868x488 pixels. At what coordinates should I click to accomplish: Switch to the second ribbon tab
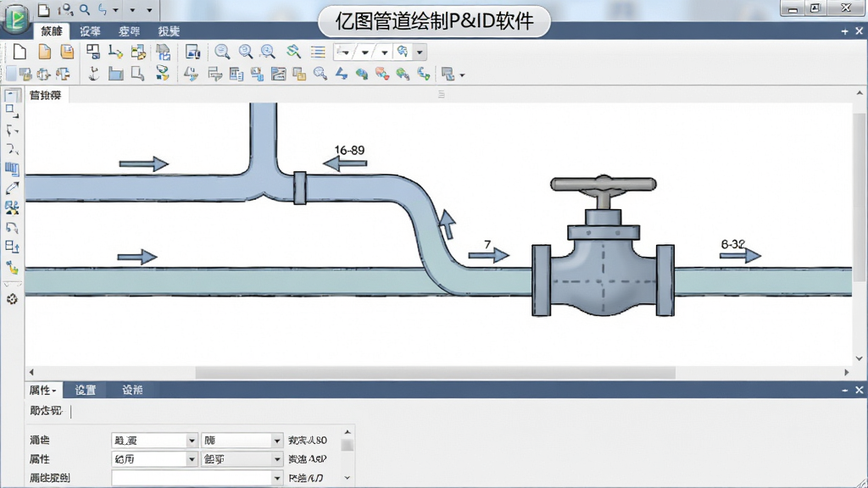click(x=90, y=31)
